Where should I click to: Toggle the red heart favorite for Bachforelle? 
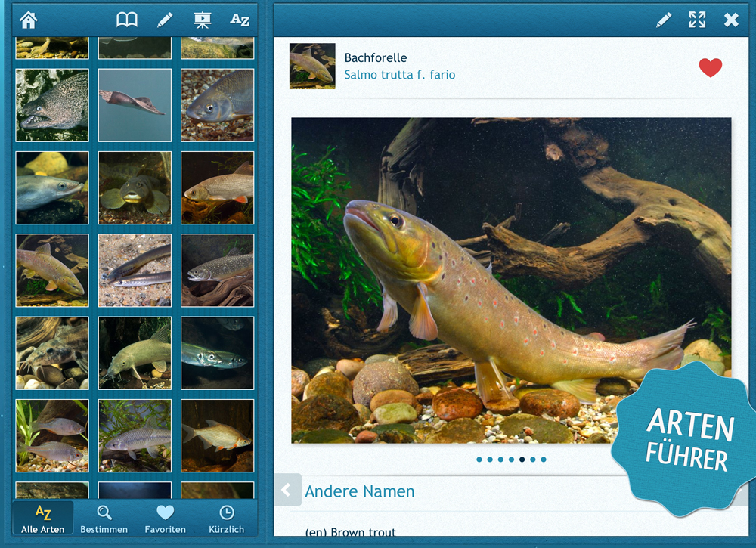click(711, 67)
